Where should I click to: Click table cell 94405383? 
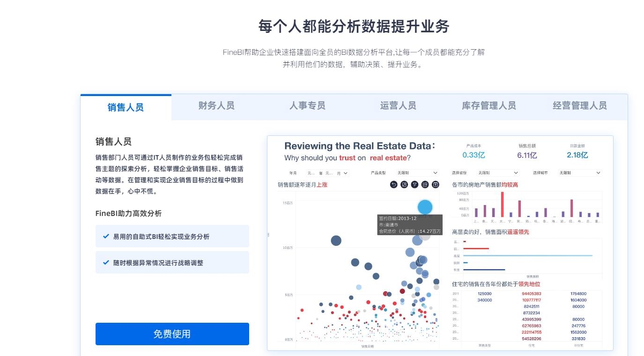click(x=532, y=294)
